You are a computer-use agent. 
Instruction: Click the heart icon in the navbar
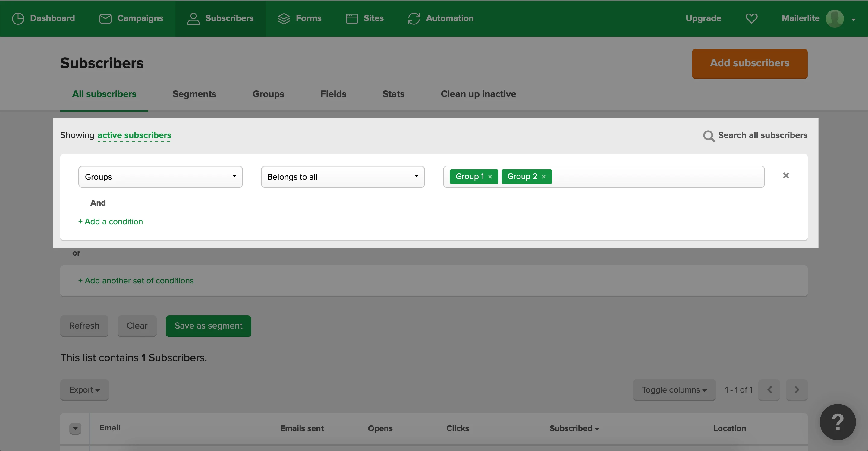[751, 18]
